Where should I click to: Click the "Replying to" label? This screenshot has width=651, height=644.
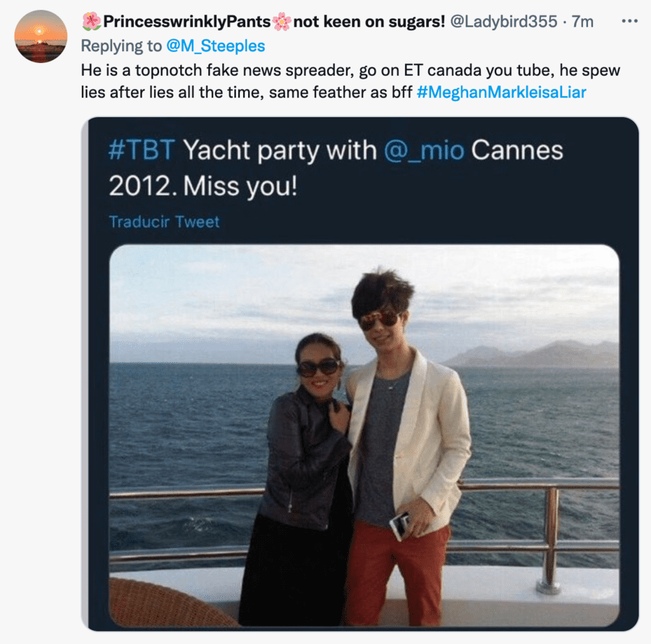122,46
